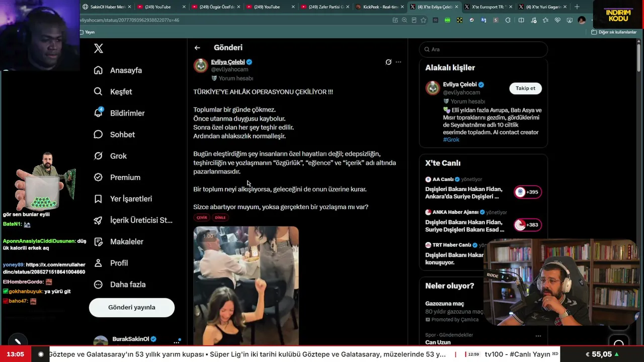This screenshot has width=644, height=362.
Task: Open the Yayın bookmarks folder
Action: click(x=87, y=32)
